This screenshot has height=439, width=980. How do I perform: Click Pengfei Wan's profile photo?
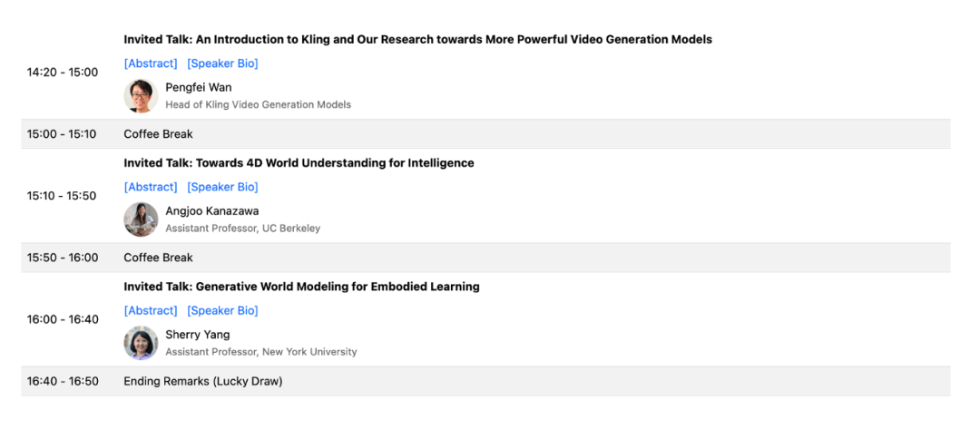click(x=141, y=95)
